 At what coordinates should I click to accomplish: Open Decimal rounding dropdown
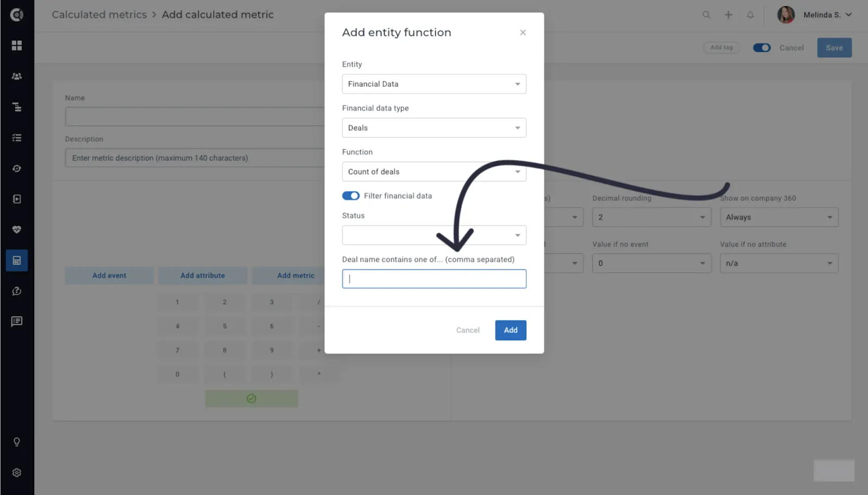(x=652, y=217)
